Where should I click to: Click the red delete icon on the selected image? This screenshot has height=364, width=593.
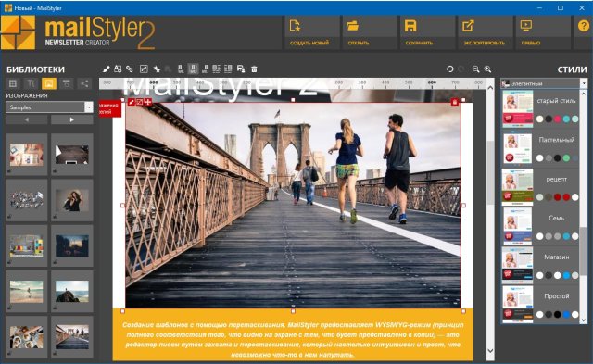click(x=454, y=102)
